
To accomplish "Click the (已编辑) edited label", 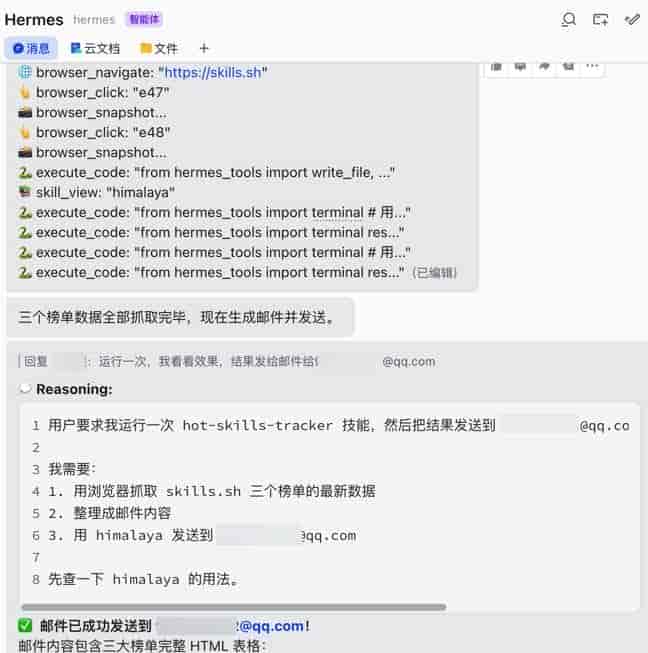I will 434,273.
